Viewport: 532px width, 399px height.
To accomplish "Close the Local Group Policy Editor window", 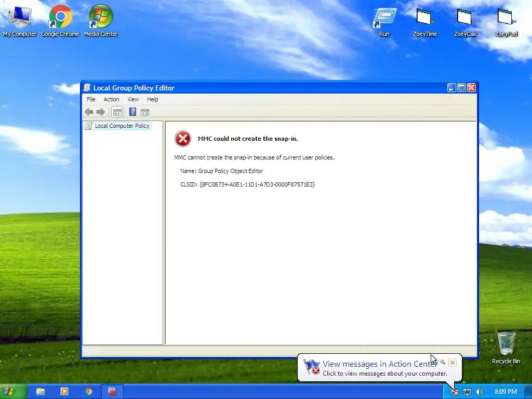I will (471, 87).
